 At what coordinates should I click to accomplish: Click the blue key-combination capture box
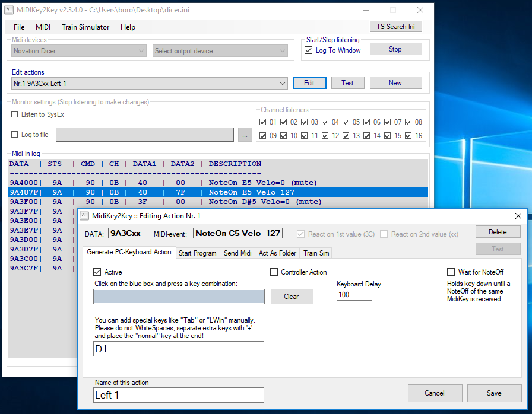pyautogui.click(x=179, y=297)
